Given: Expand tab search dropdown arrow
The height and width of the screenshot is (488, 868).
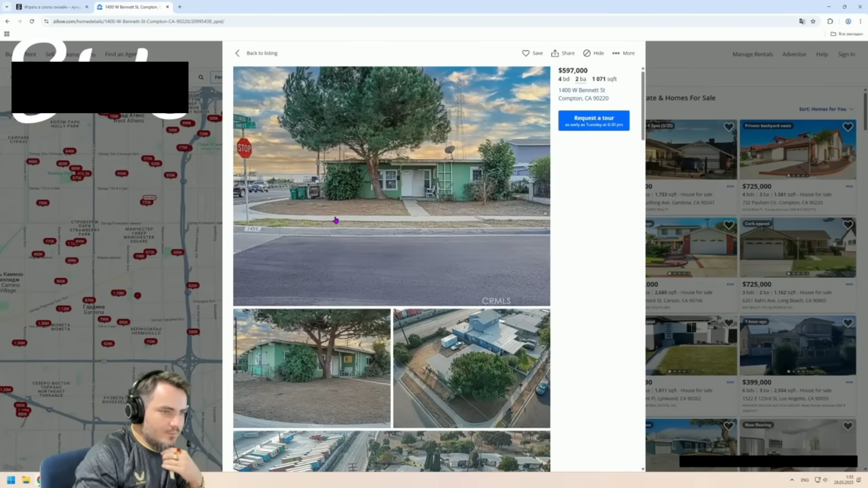Looking at the screenshot, I should tap(6, 7).
